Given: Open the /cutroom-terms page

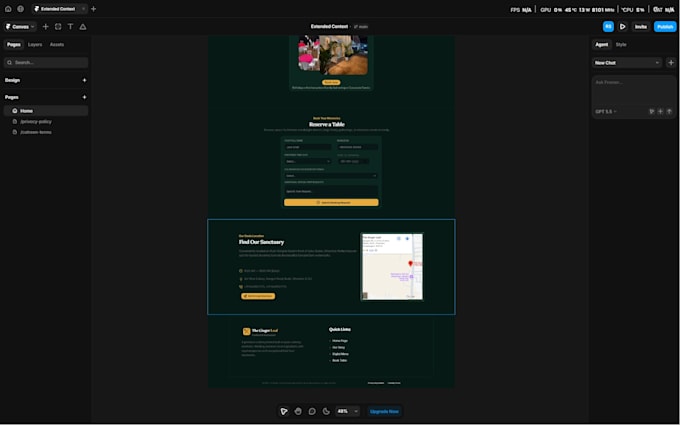Looking at the screenshot, I should point(36,132).
